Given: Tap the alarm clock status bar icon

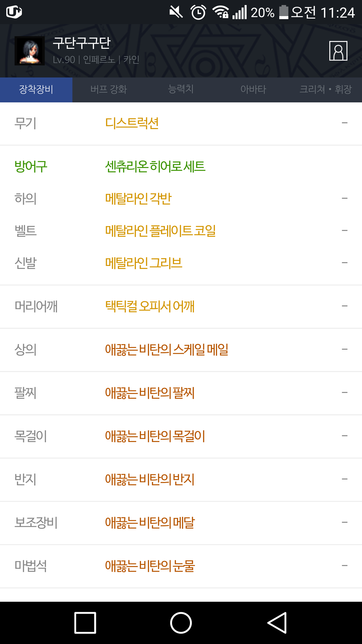Looking at the screenshot, I should [x=198, y=12].
